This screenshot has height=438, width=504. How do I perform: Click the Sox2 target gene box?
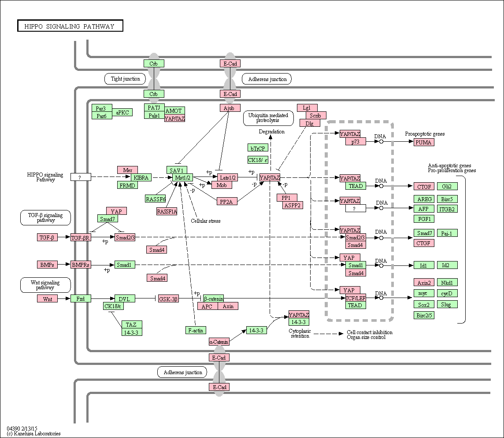tap(424, 305)
